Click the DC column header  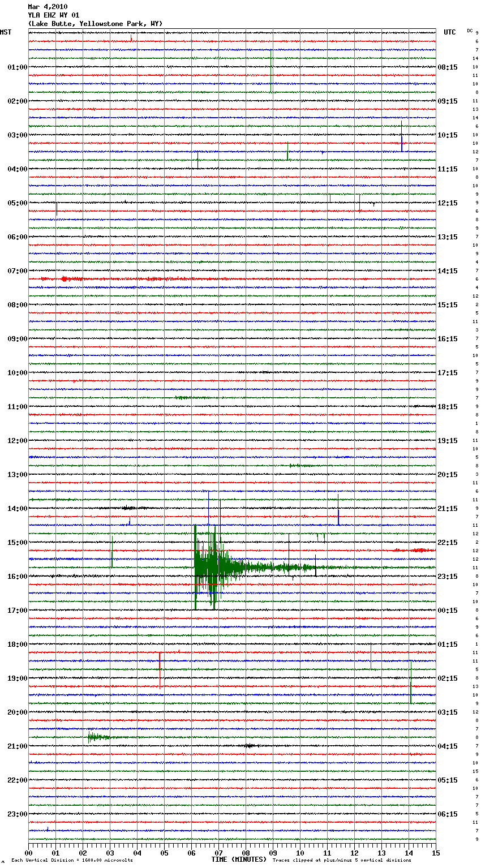[x=470, y=31]
